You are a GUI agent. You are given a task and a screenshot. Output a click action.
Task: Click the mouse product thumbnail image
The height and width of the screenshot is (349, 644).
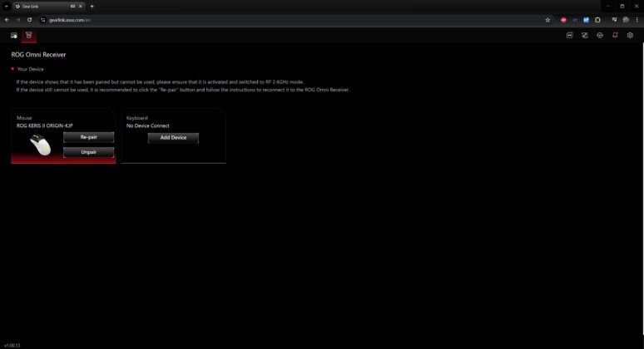(41, 145)
